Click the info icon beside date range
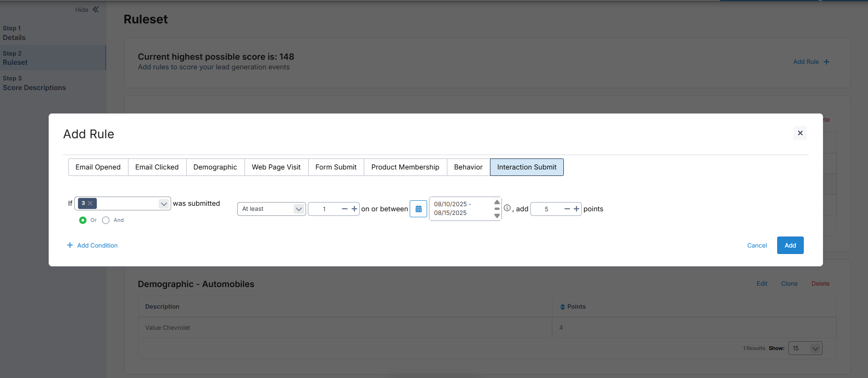This screenshot has width=868, height=378. (507, 208)
